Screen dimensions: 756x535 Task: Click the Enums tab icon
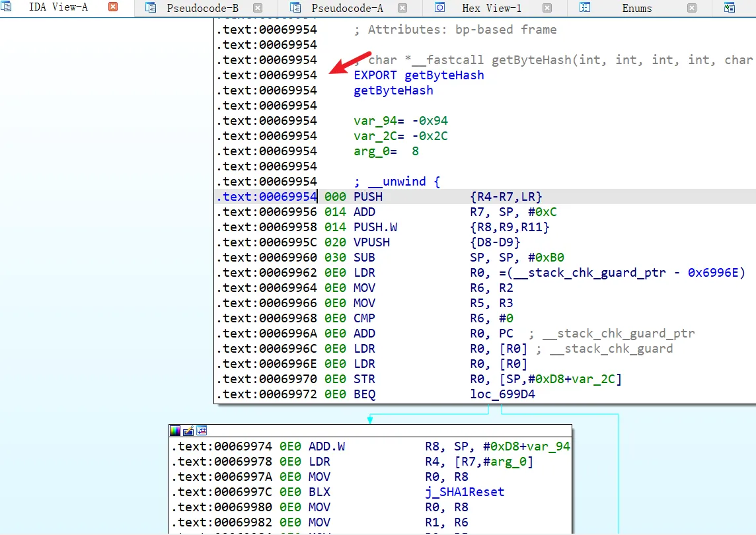[584, 8]
